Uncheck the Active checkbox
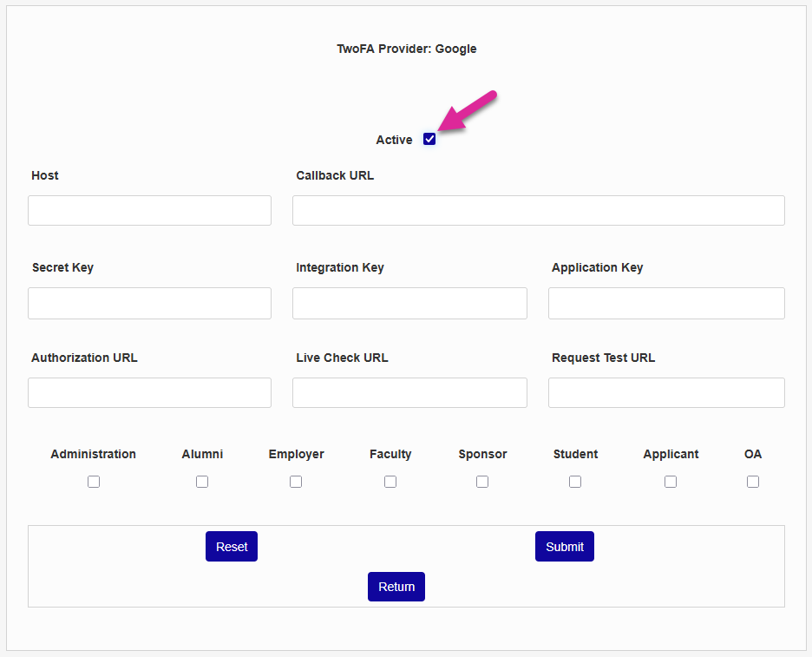 429,139
